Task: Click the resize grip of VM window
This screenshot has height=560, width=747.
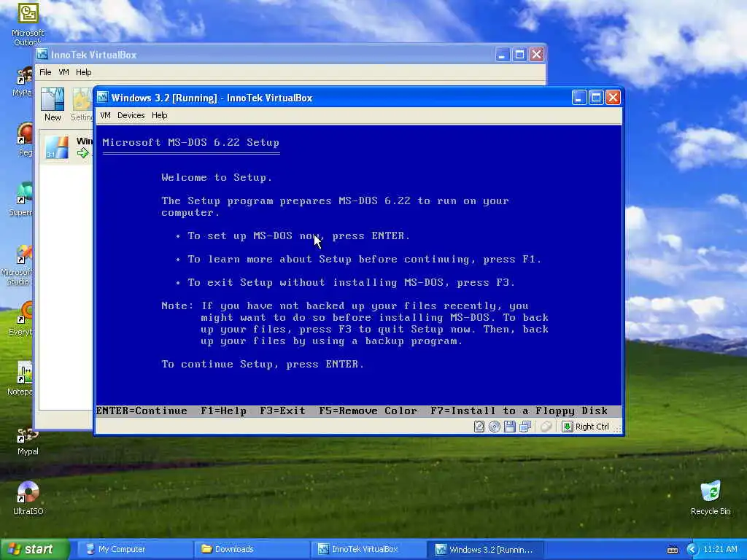Action: point(617,429)
